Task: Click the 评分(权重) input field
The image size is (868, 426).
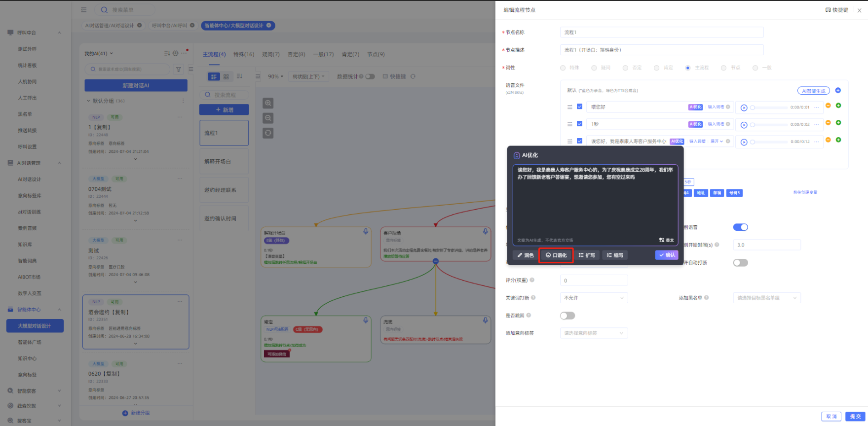Action: [594, 281]
